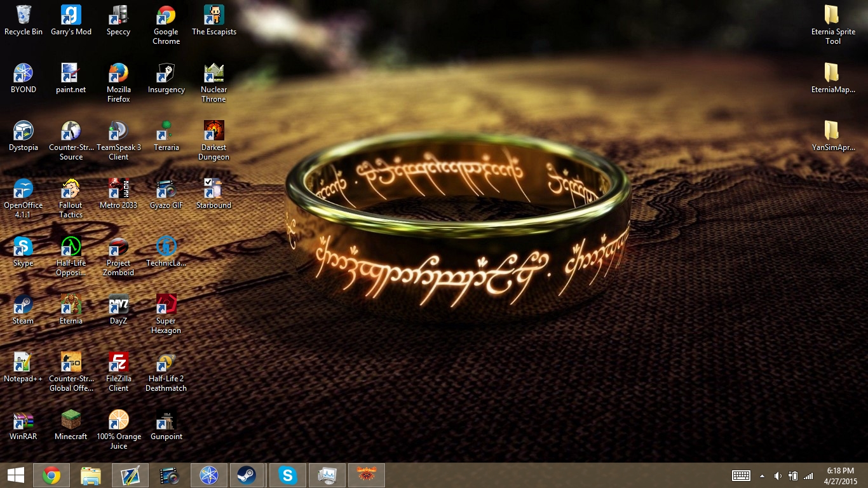Image resolution: width=868 pixels, height=488 pixels.
Task: Select the Nuclear Throne icon
Action: [x=214, y=83]
